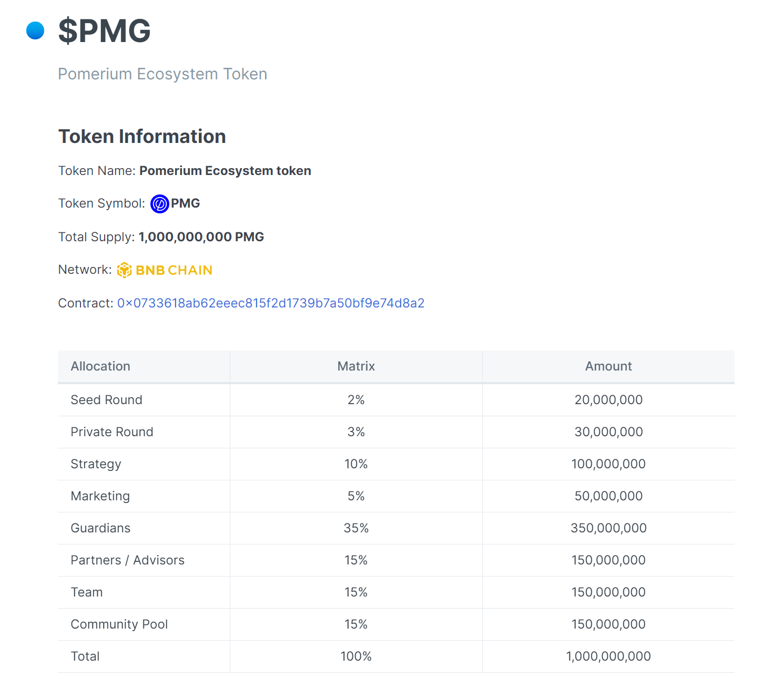Click the '2%' matrix cell
Image resolution: width=784 pixels, height=699 pixels.
tap(356, 400)
